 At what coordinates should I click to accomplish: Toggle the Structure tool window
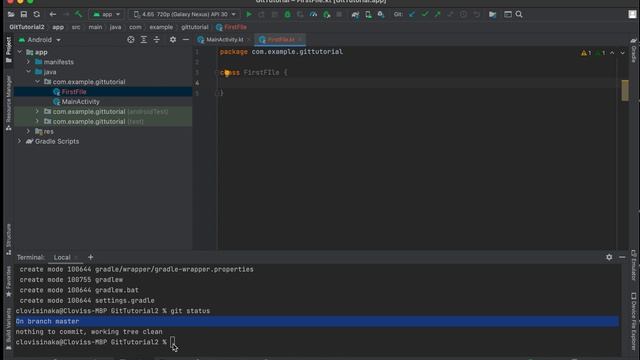[8, 239]
